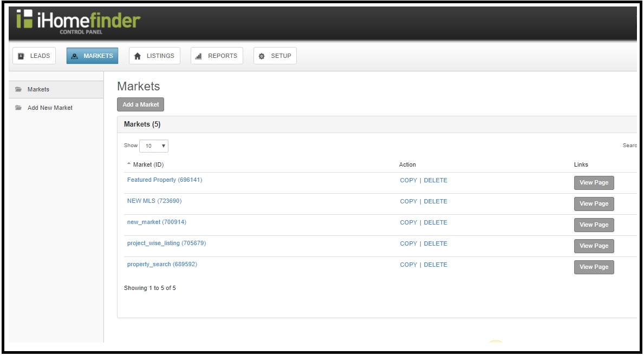644x356 pixels.
Task: Open the Show entries dropdown
Action: click(x=153, y=146)
